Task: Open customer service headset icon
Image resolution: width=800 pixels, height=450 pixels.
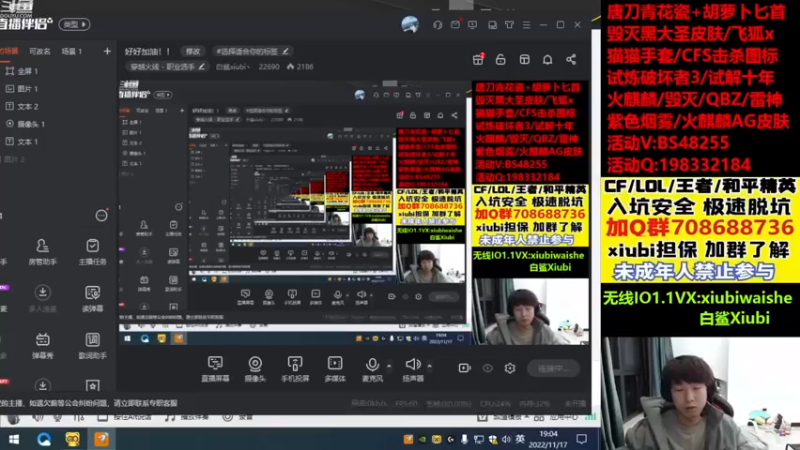Action: coord(437,24)
